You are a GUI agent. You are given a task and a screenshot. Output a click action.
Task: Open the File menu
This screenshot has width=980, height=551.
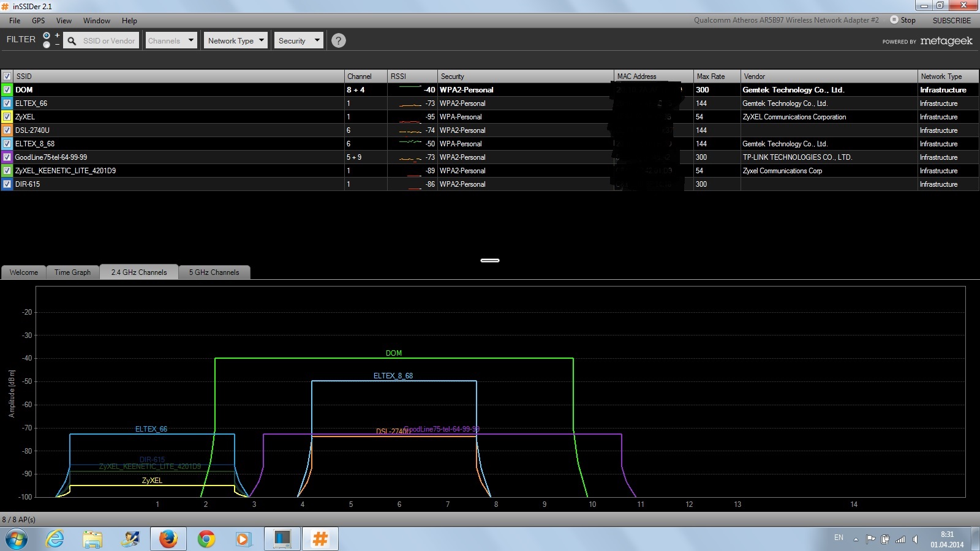coord(15,20)
